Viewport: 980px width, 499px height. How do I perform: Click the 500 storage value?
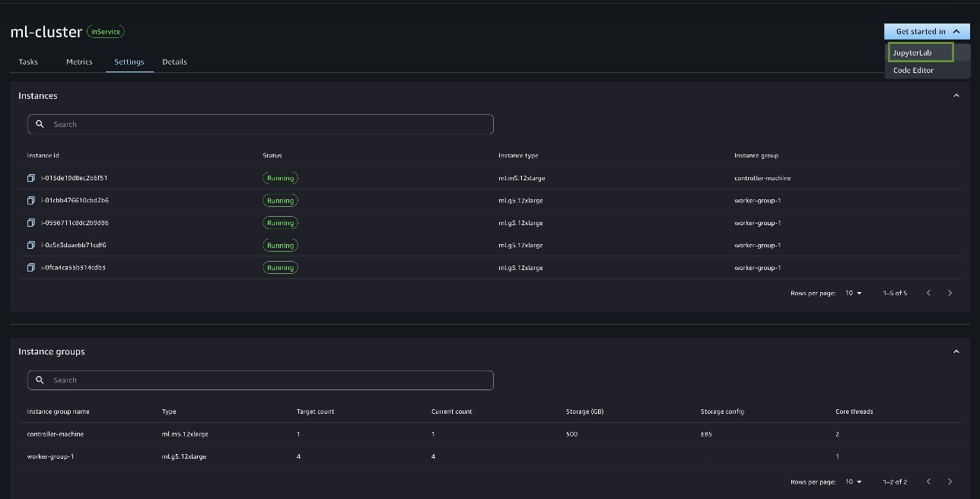click(572, 434)
